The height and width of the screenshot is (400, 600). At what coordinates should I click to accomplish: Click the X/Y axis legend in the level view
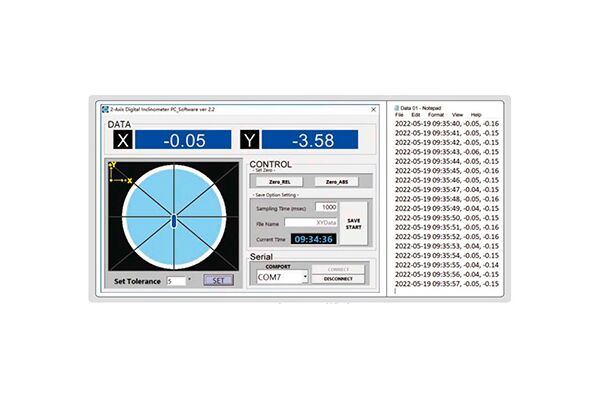point(120,173)
